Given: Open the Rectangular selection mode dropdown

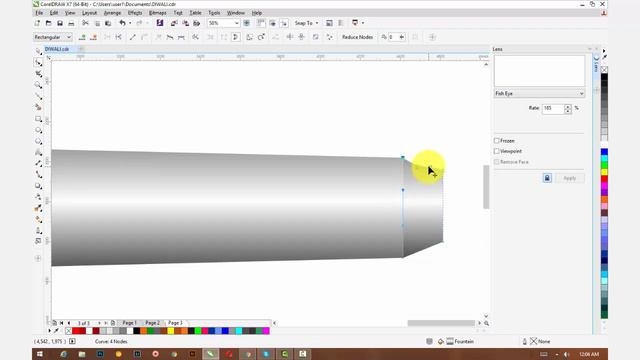Looking at the screenshot, I should tap(53, 37).
